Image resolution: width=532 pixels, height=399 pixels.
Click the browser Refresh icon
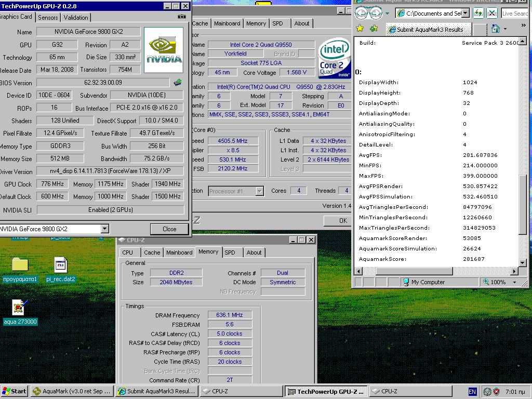tap(478, 13)
